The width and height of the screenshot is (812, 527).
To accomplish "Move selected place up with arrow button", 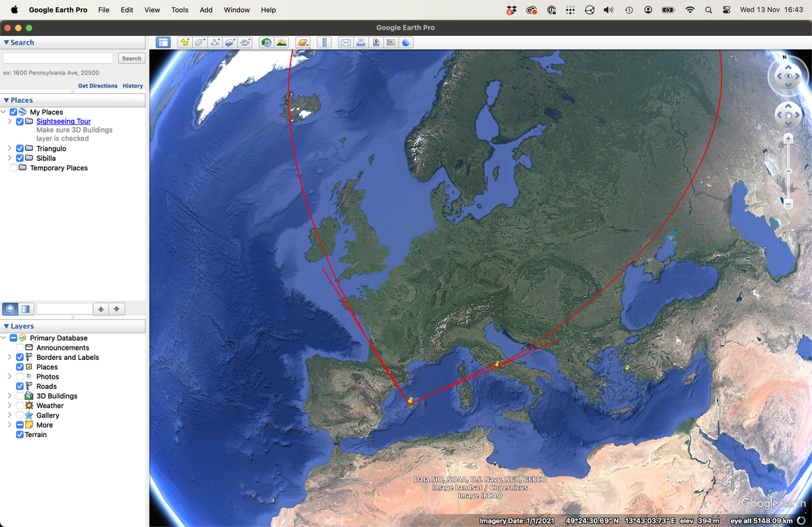I will tap(101, 309).
